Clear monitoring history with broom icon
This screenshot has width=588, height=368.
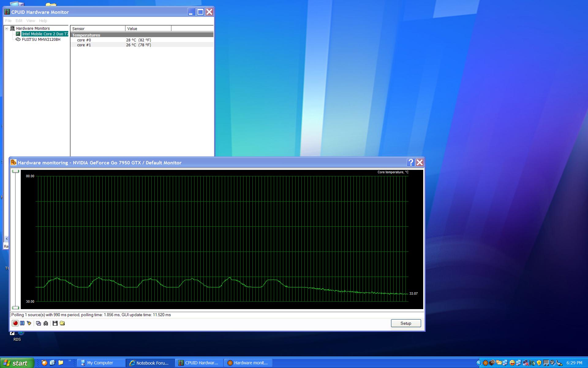[29, 323]
